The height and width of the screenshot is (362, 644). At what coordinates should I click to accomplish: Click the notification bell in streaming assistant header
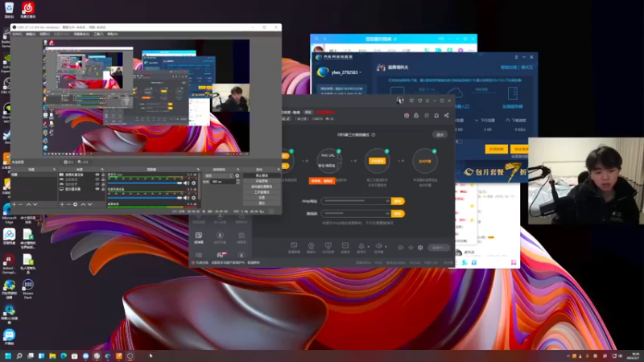436,115
